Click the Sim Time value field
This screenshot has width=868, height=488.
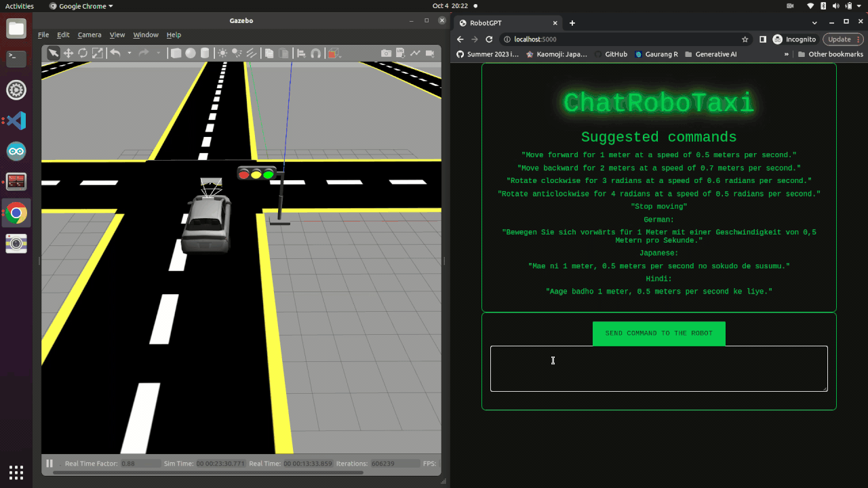tap(220, 464)
